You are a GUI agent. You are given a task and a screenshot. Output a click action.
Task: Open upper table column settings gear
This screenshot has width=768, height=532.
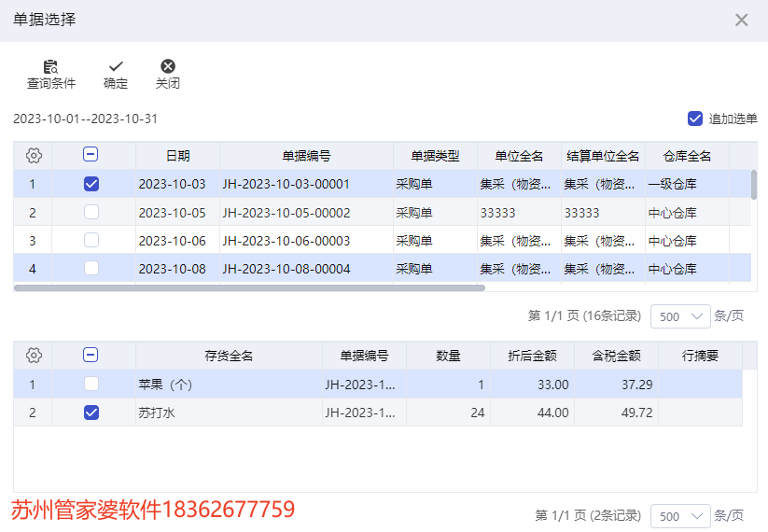coord(34,156)
